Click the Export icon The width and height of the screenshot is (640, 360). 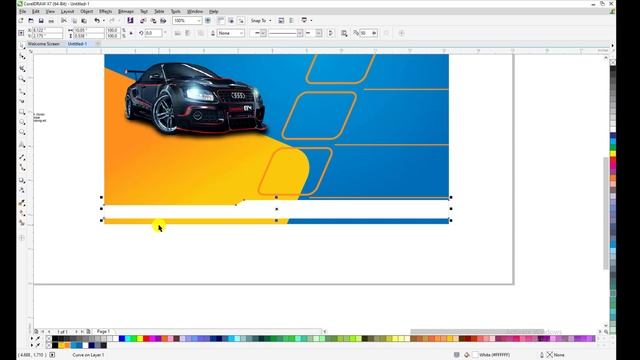153,20
